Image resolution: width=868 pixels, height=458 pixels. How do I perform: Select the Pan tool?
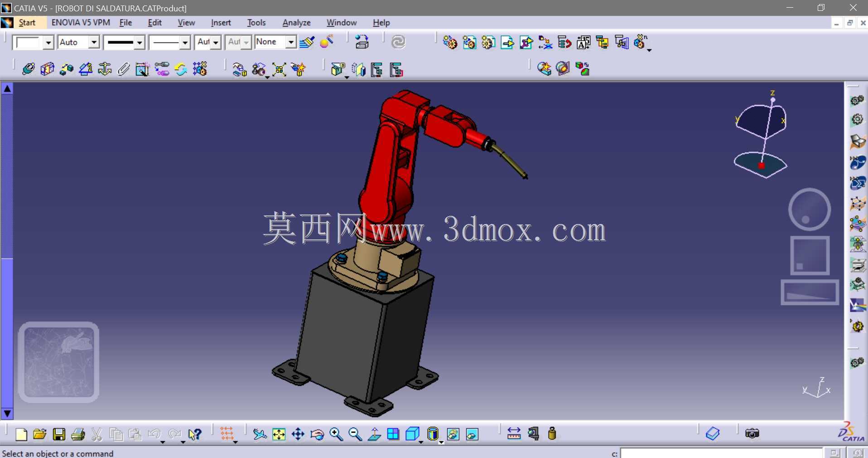click(x=298, y=434)
